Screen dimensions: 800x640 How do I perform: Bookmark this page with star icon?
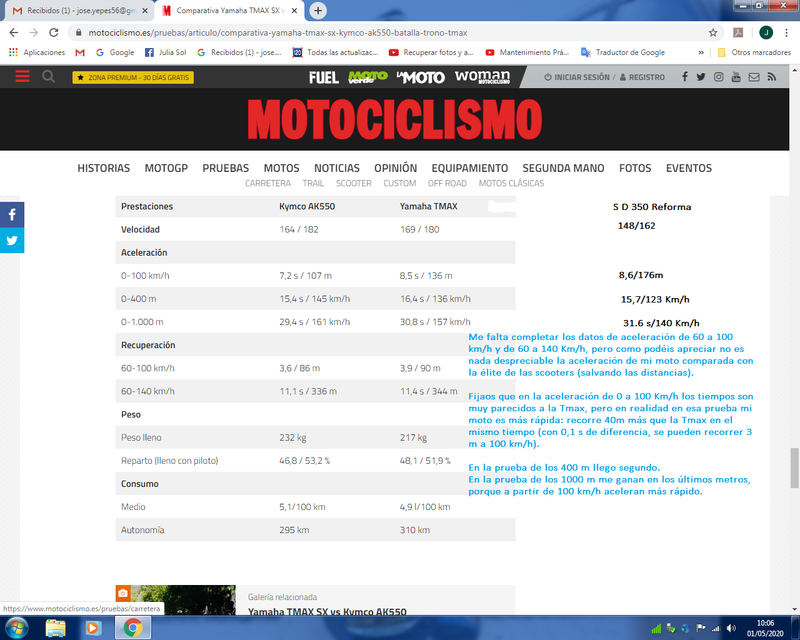713,33
